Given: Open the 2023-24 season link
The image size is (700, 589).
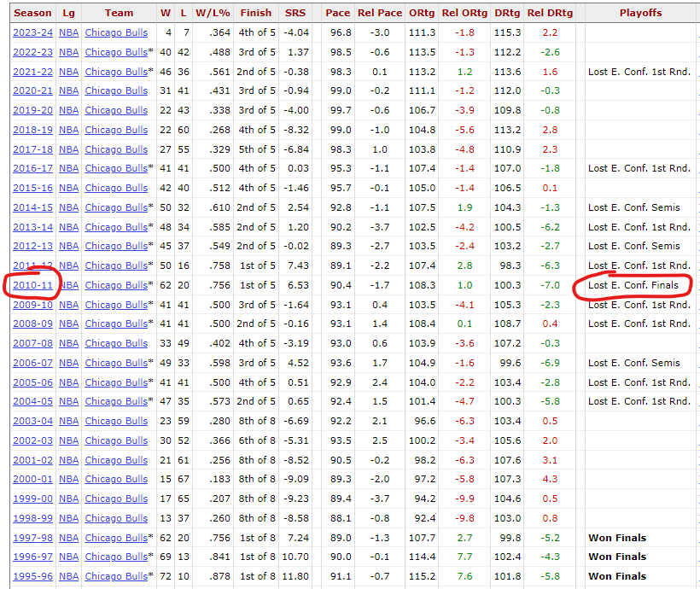Looking at the screenshot, I should [32, 32].
